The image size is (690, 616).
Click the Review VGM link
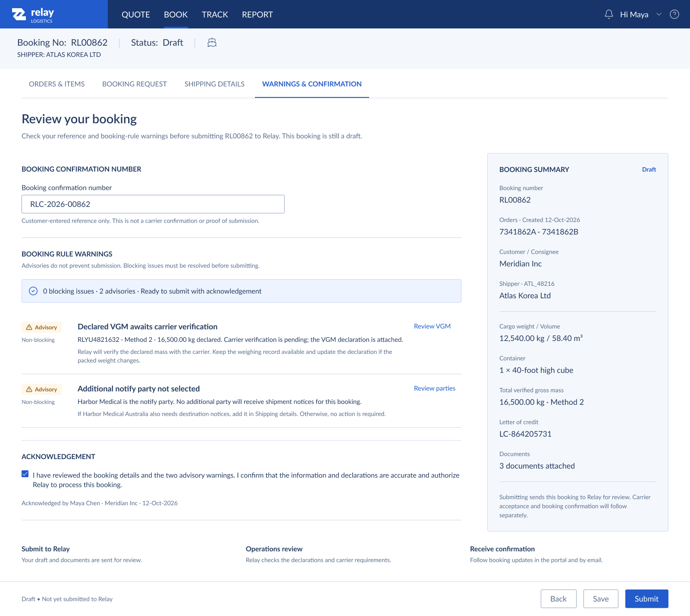[x=432, y=326]
